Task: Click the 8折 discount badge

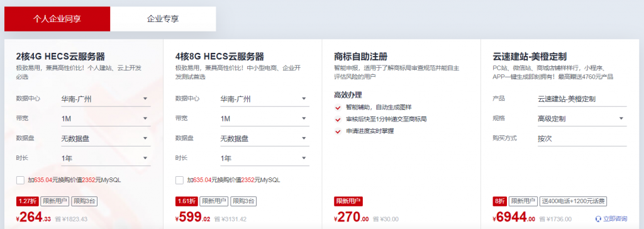Action: click(x=500, y=201)
